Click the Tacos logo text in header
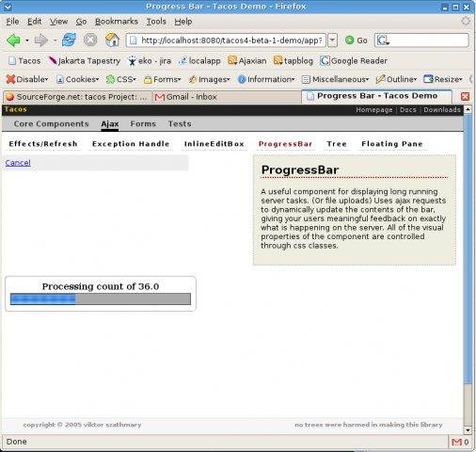 coord(16,109)
